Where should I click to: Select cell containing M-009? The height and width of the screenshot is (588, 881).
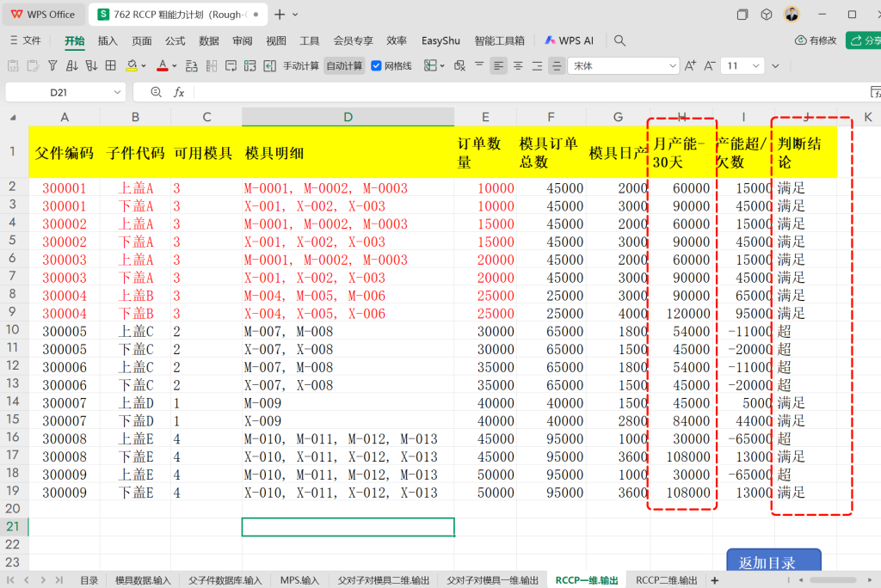click(x=348, y=403)
